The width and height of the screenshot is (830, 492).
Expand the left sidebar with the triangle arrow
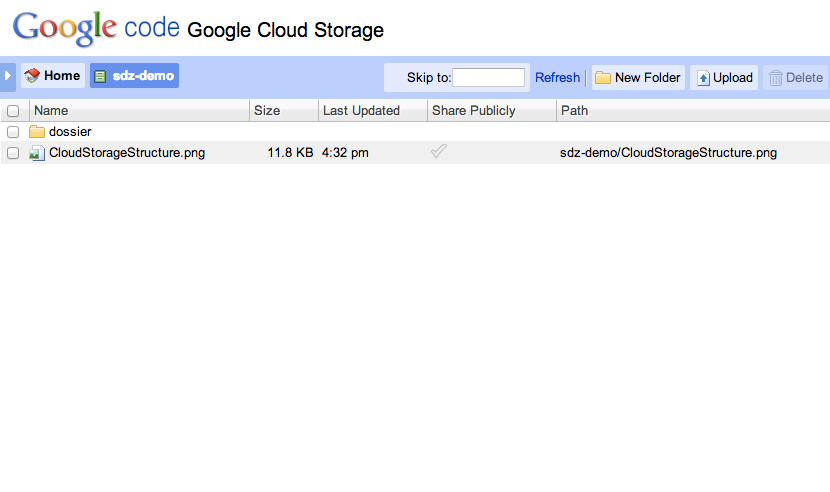click(x=8, y=76)
